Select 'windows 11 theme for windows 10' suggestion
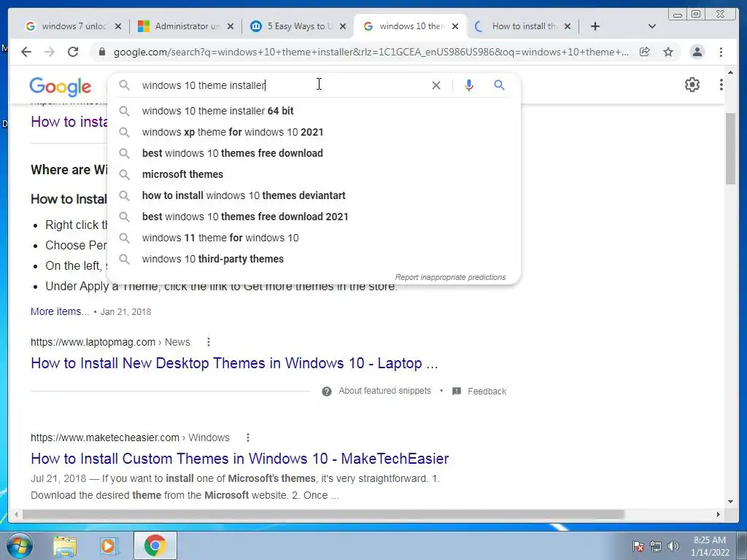Viewport: 747px width, 560px height. (x=314, y=238)
